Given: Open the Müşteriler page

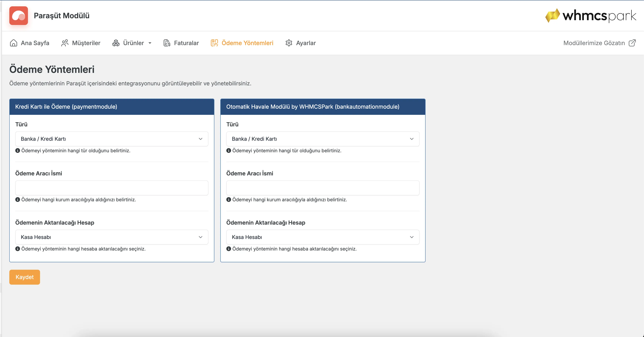Looking at the screenshot, I should (81, 43).
